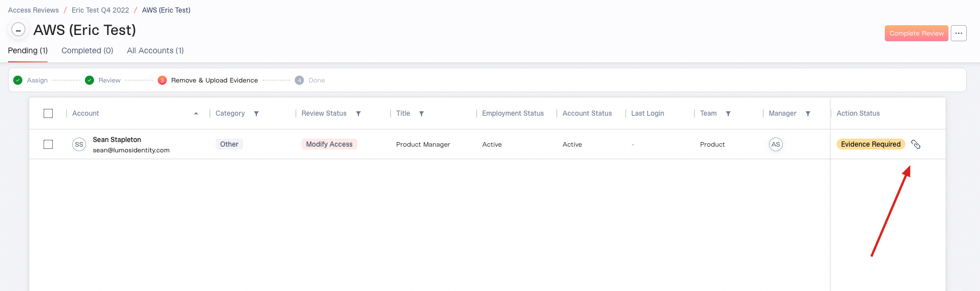Click the Sean Stapleton name
The height and width of the screenshot is (291, 980).
(x=117, y=140)
